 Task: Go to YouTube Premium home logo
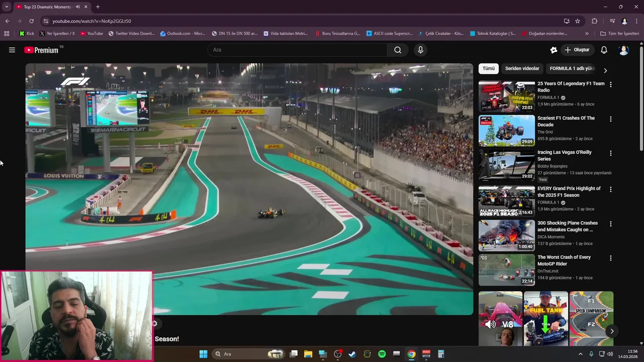pyautogui.click(x=41, y=50)
